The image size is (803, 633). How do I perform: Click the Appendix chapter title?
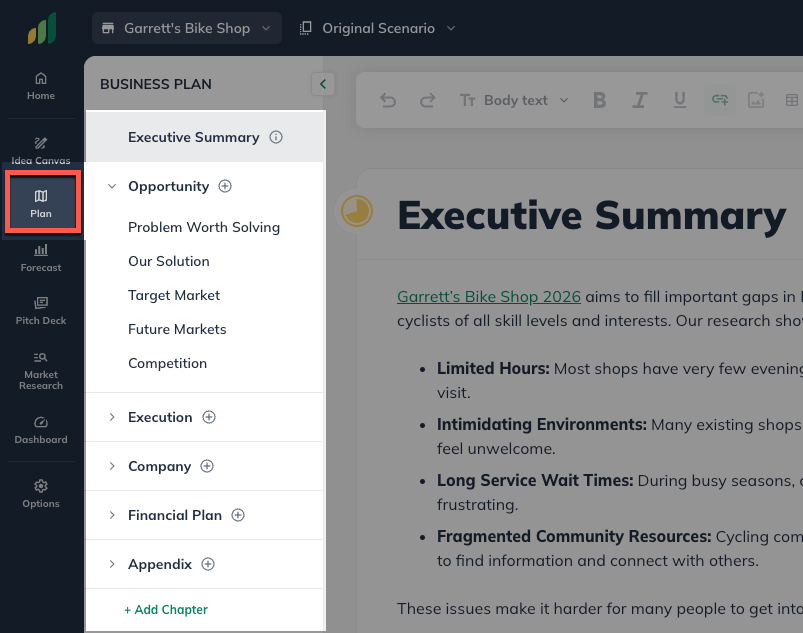pos(160,564)
